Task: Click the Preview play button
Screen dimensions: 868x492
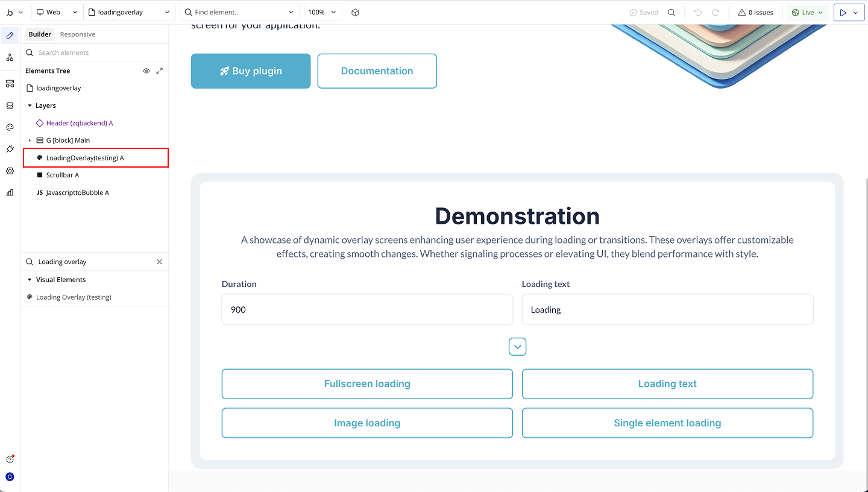Action: pos(843,12)
